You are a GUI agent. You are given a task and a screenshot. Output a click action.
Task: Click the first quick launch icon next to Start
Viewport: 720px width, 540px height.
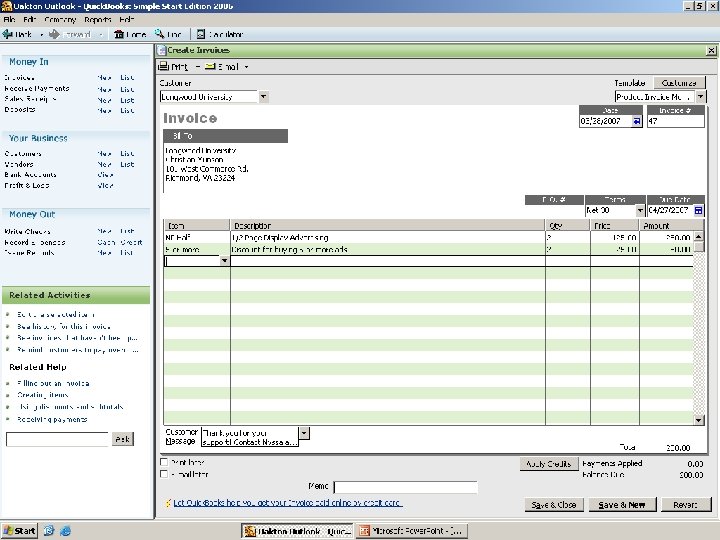[x=49, y=531]
